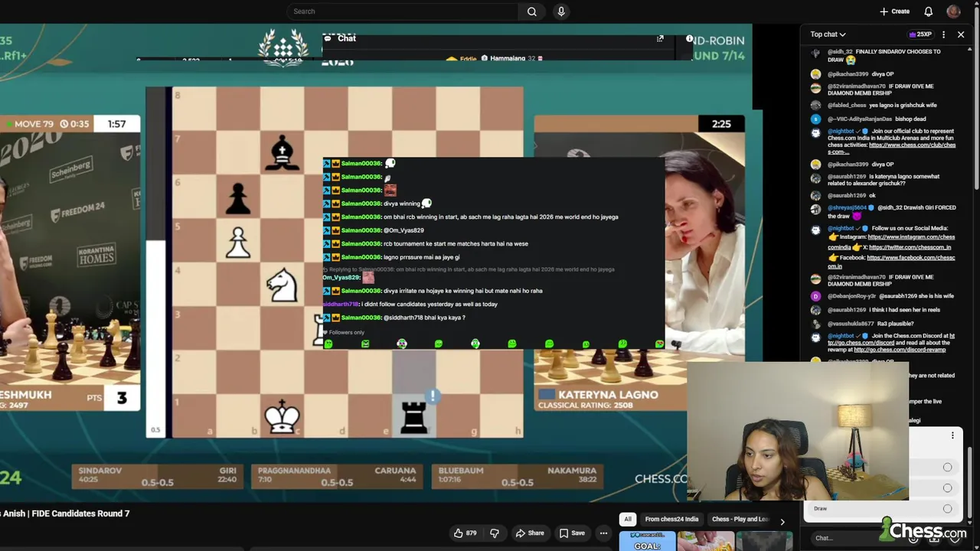Open the 25XP channel points badge
Image resolution: width=980 pixels, height=551 pixels.
click(920, 34)
